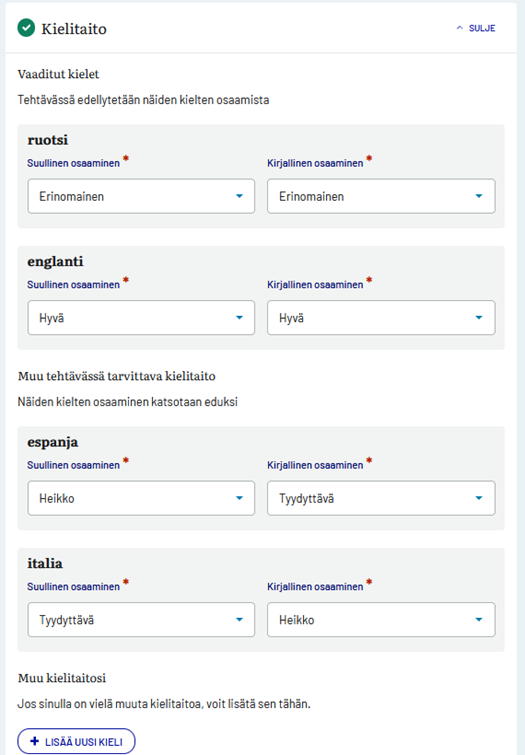Click the chevron-up icon next to SULJE

click(459, 28)
